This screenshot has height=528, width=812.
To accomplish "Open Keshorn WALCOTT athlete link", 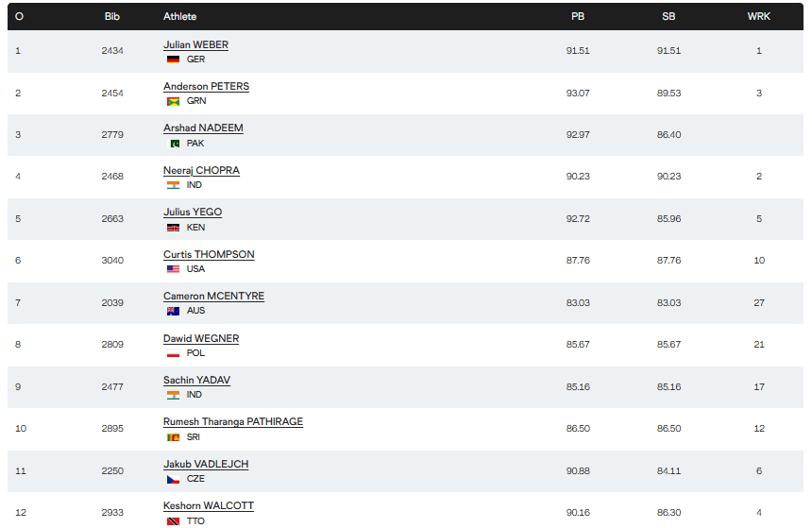I will (x=208, y=505).
